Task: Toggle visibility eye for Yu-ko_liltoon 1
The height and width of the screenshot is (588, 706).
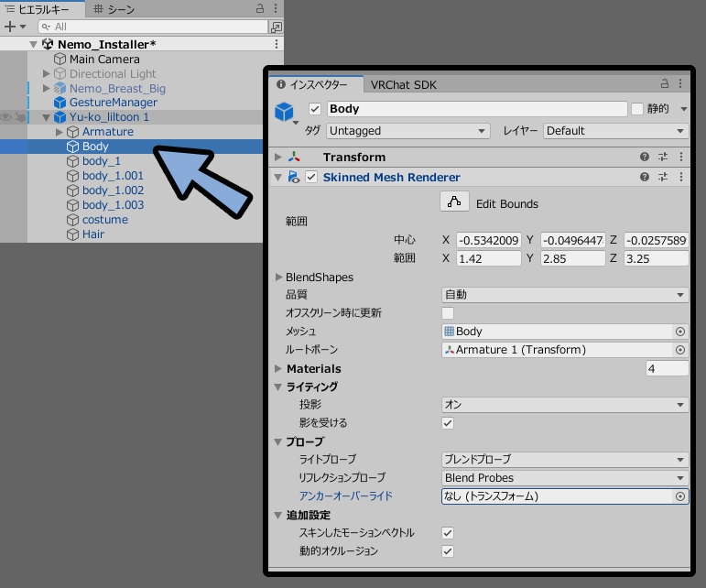Action: point(5,117)
